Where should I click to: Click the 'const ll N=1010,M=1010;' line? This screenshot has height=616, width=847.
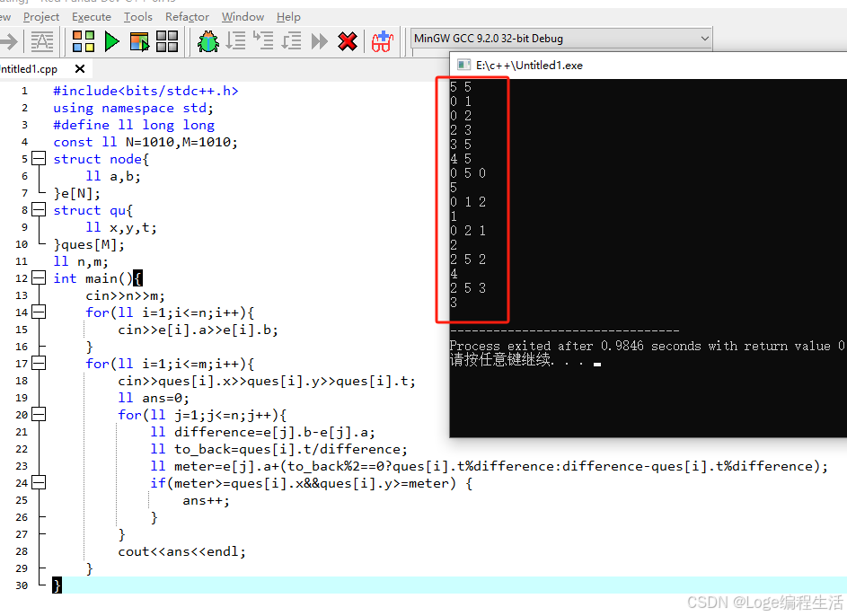[146, 142]
